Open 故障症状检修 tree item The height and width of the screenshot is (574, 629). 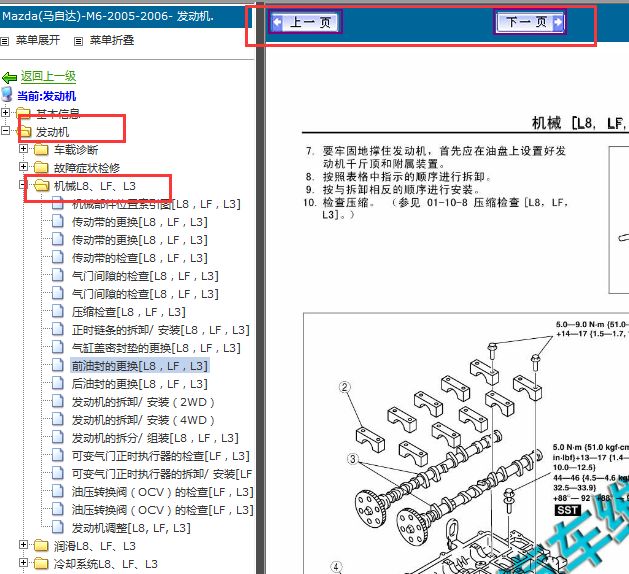[87, 168]
